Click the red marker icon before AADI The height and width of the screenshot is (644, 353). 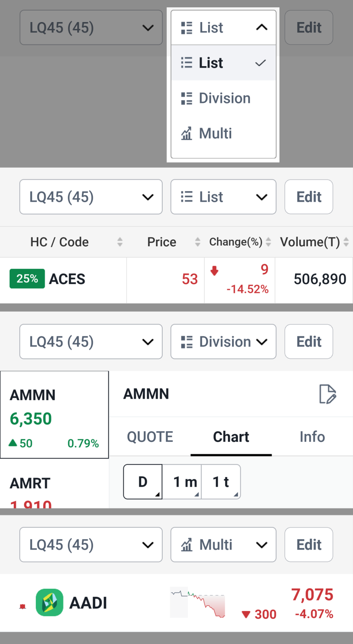click(22, 606)
